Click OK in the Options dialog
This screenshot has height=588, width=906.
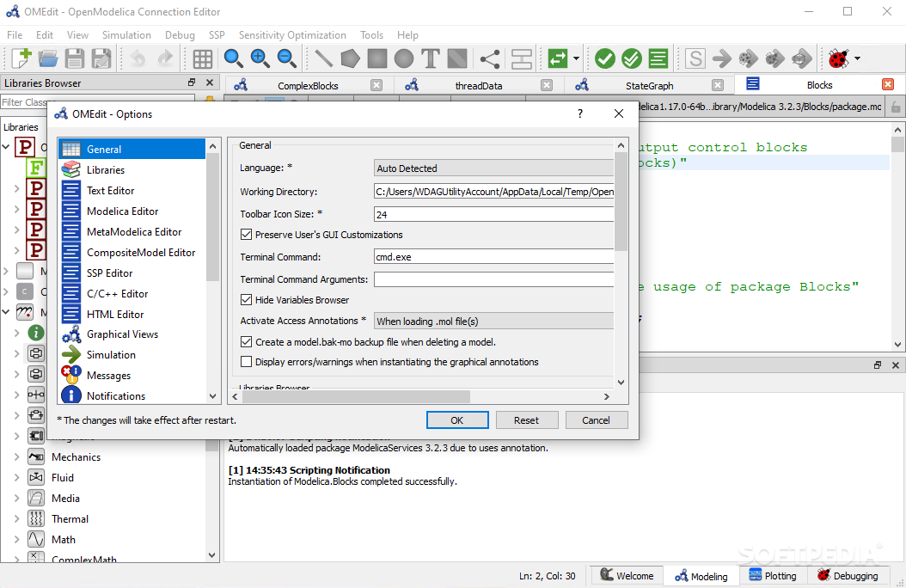[457, 420]
